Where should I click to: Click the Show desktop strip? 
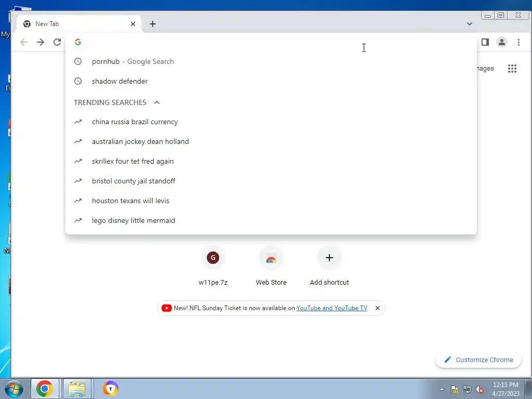529,389
